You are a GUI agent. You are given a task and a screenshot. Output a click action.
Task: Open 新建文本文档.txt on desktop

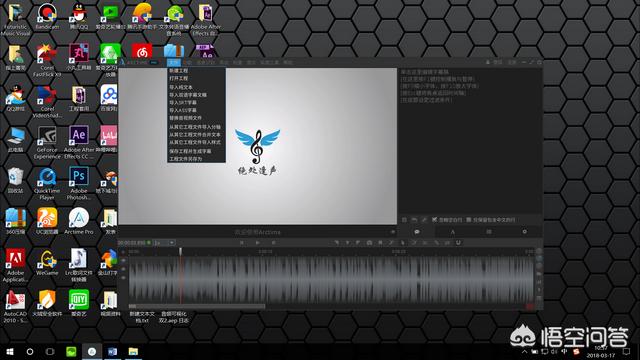click(142, 317)
